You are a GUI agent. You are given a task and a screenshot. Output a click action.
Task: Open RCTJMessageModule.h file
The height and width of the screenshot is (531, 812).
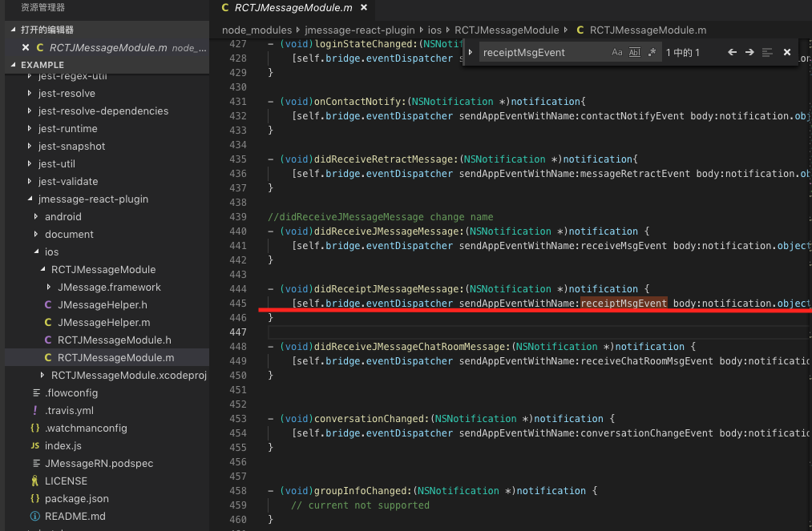107,340
